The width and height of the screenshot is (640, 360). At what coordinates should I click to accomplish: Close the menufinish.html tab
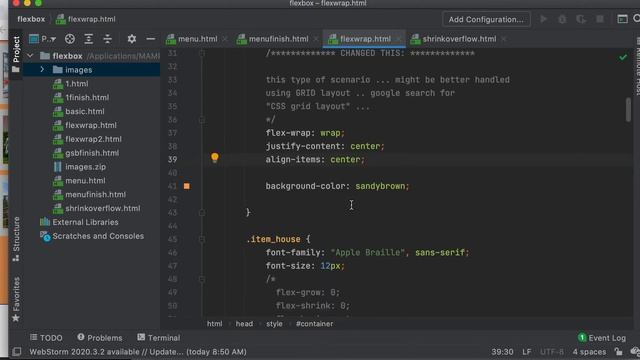click(316, 39)
